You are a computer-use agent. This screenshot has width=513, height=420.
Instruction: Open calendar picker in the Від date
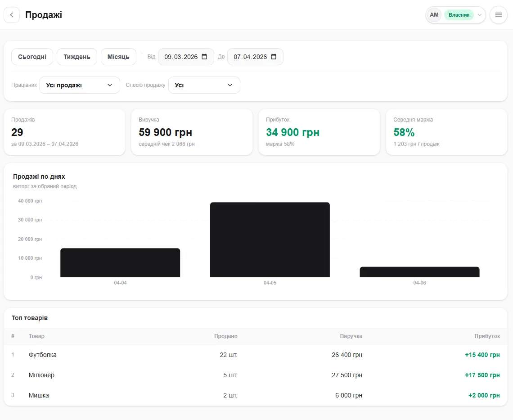(x=204, y=57)
